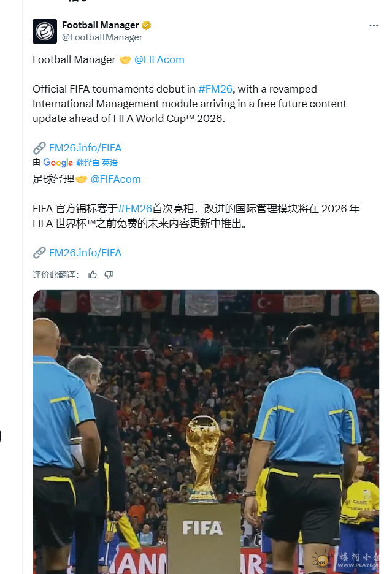Open the @FootballManager handle link
The image size is (392, 574).
coord(102,37)
